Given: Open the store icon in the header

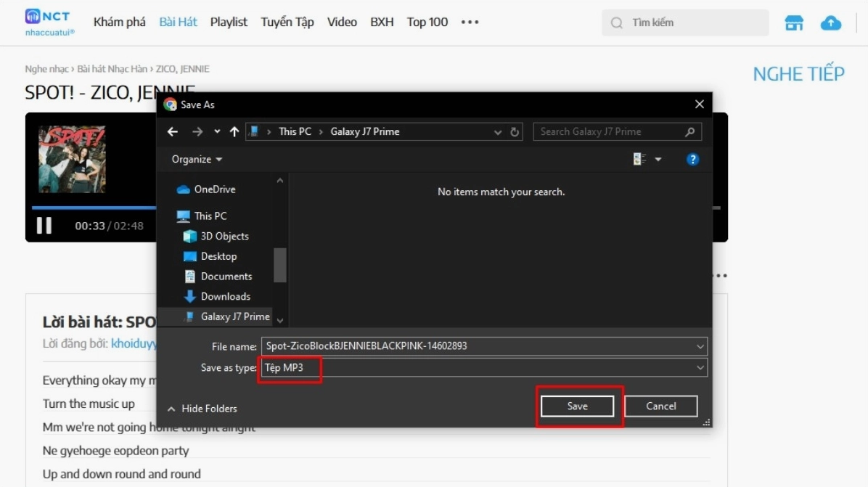Looking at the screenshot, I should click(794, 22).
